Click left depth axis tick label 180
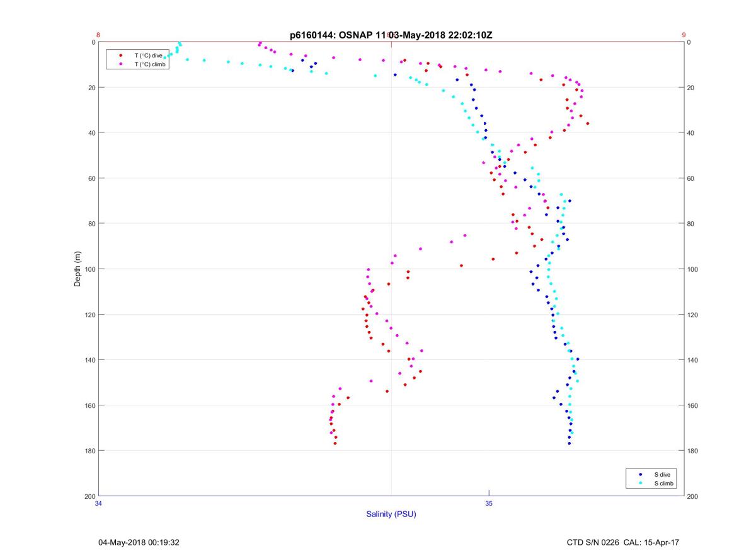 pos(90,451)
